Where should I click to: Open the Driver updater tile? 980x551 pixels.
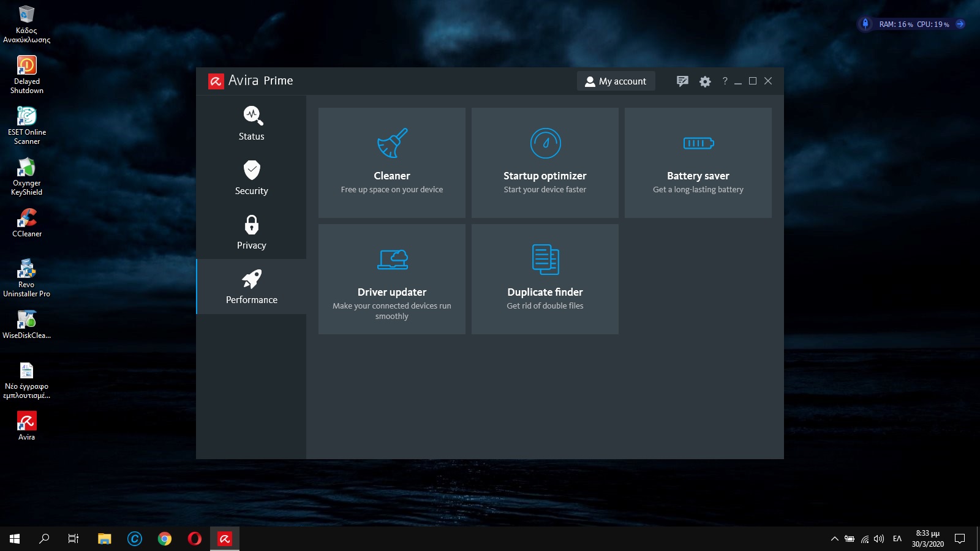tap(392, 279)
